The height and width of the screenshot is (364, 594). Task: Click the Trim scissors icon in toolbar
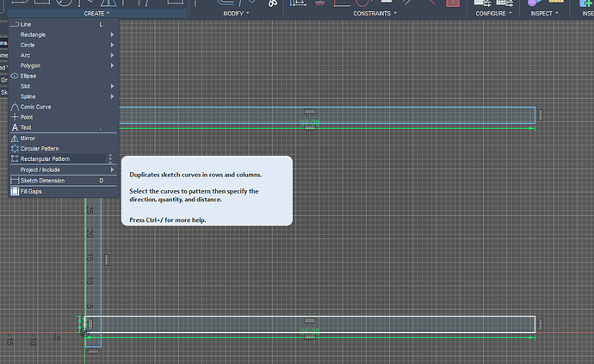pos(273,4)
